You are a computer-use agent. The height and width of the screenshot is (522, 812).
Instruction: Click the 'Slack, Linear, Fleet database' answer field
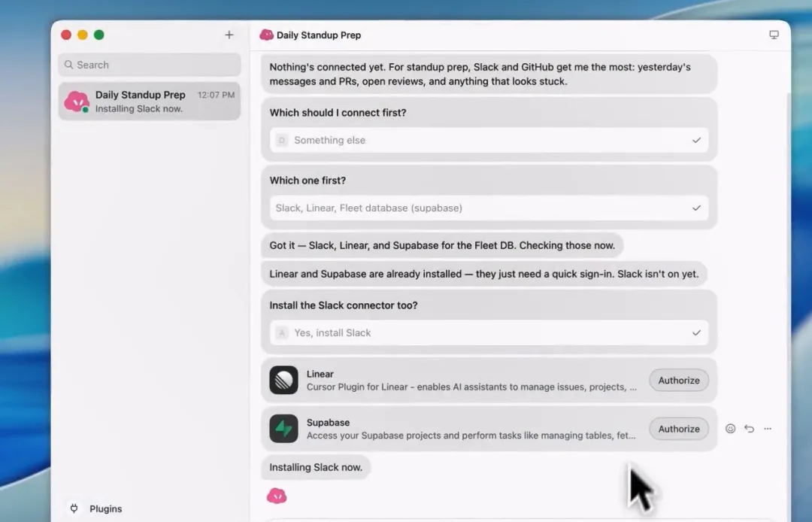(489, 208)
